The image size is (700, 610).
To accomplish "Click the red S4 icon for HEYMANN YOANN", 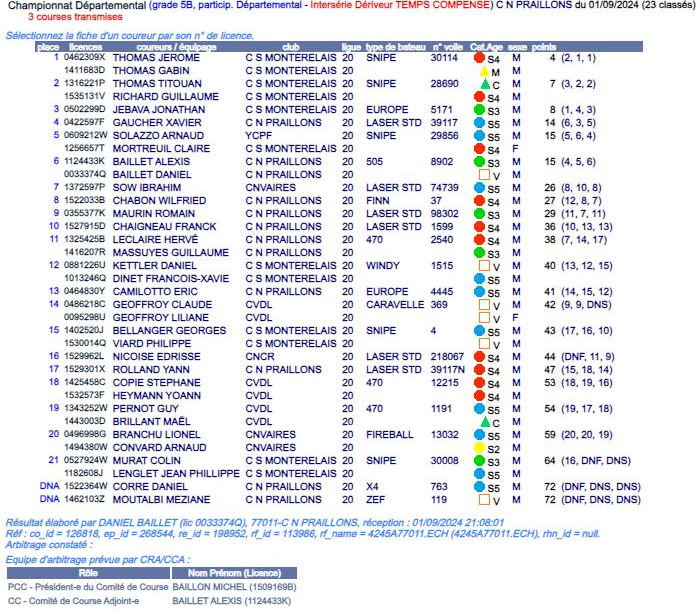I will point(479,396).
